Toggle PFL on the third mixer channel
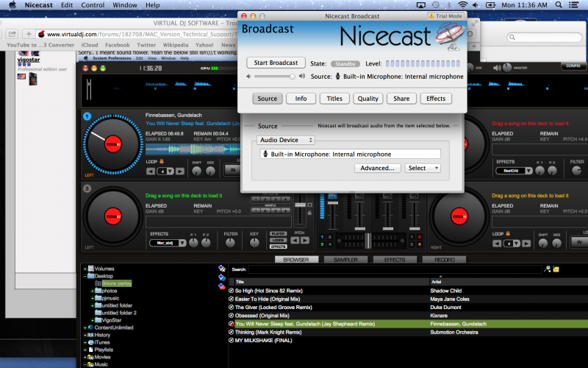This screenshot has height=368, width=588. [387, 196]
